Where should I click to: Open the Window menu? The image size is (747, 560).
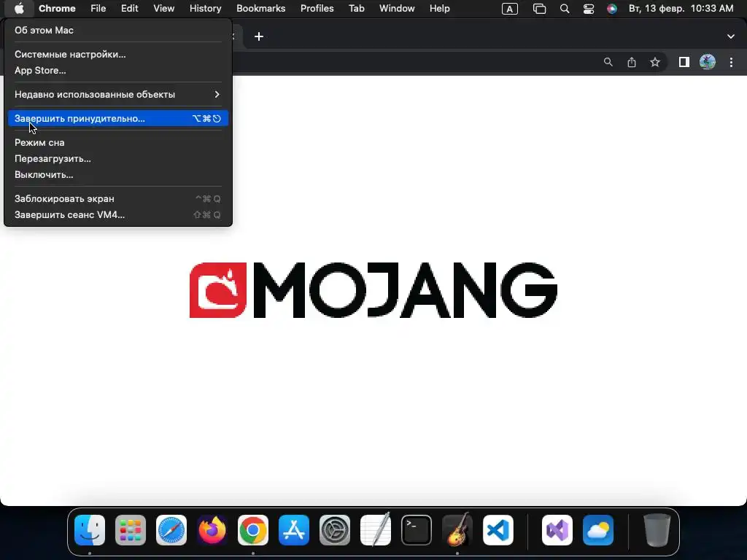point(397,9)
